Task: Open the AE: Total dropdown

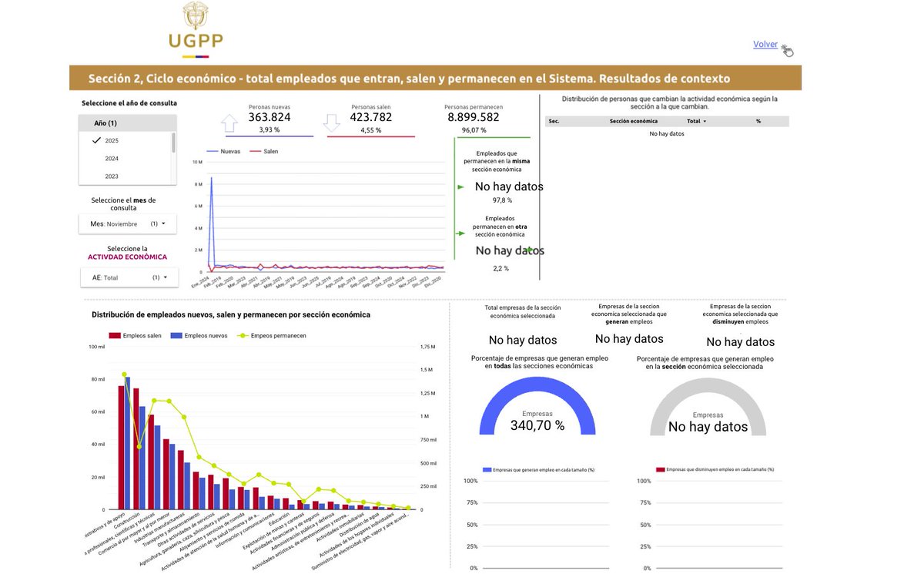Action: (129, 277)
